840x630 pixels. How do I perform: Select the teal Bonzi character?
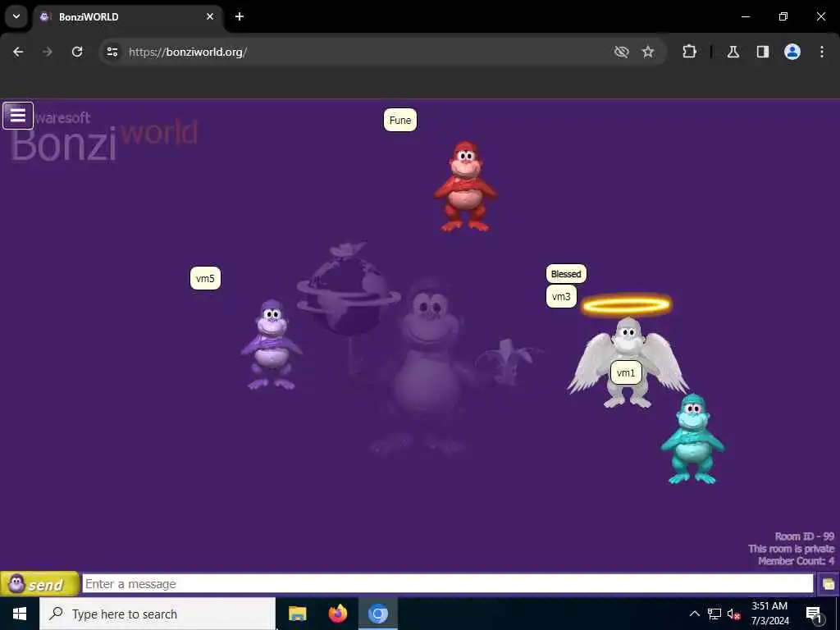click(692, 439)
